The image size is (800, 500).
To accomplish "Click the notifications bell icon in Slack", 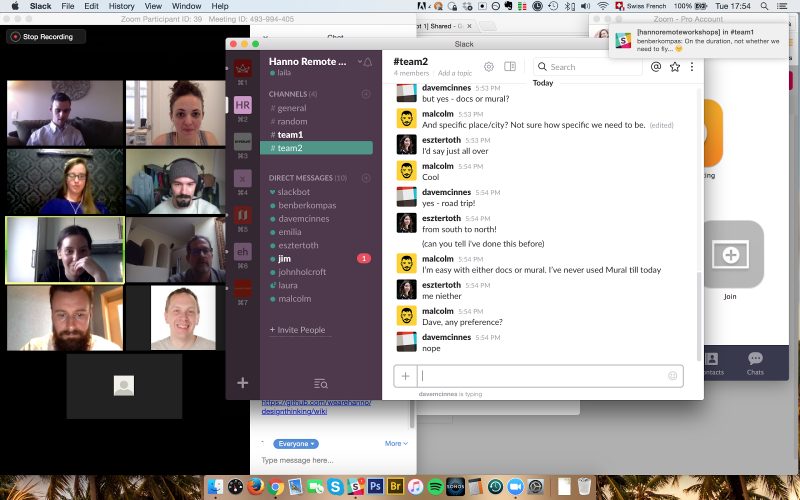I will pyautogui.click(x=367, y=62).
